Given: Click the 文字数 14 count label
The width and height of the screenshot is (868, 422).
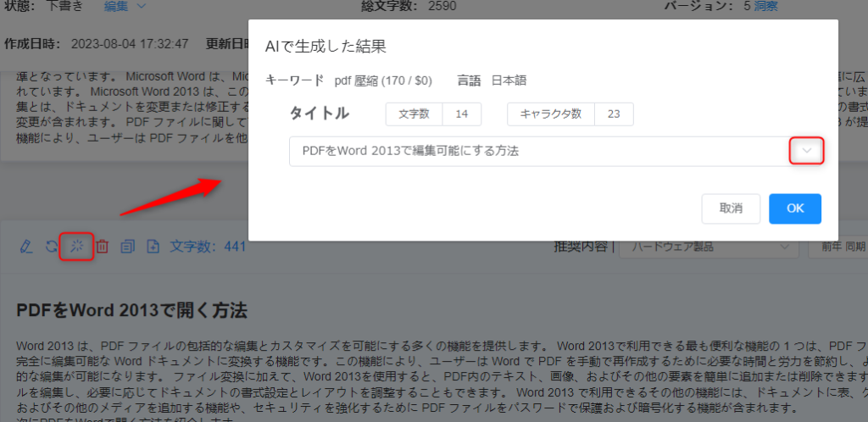Looking at the screenshot, I should tap(433, 114).
